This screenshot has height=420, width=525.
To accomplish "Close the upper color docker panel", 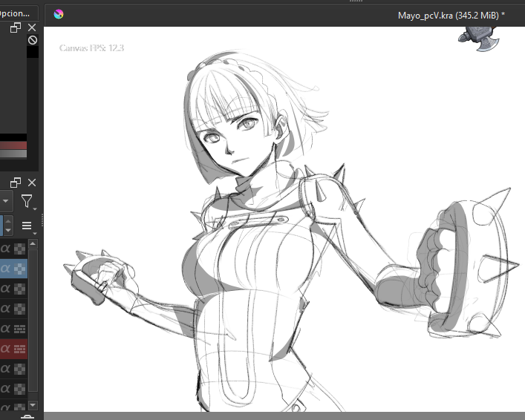I will click(x=32, y=27).
